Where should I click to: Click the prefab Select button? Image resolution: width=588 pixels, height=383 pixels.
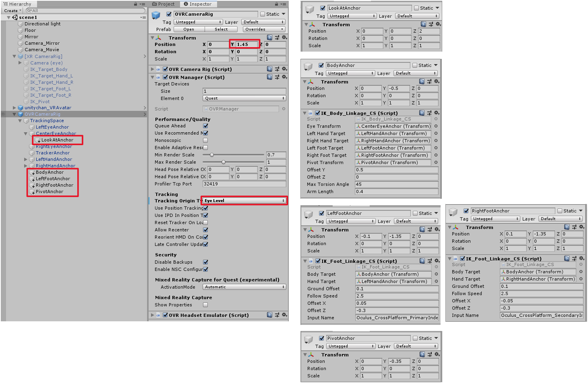pos(221,29)
